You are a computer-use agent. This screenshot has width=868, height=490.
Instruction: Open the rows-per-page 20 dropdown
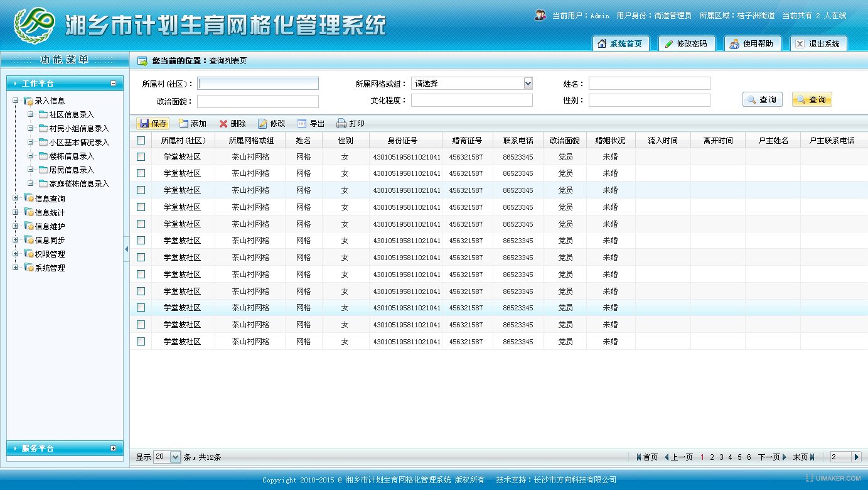pyautogui.click(x=167, y=457)
